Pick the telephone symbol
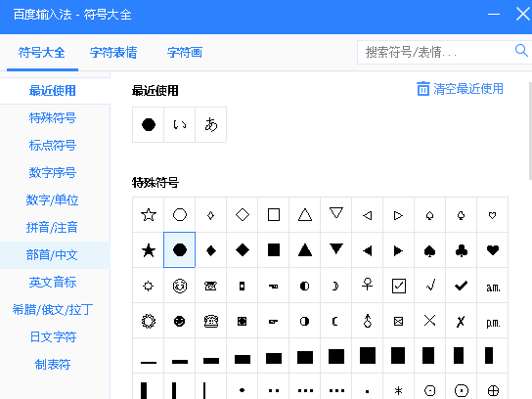Viewport: 532px width, 399px height. click(210, 321)
